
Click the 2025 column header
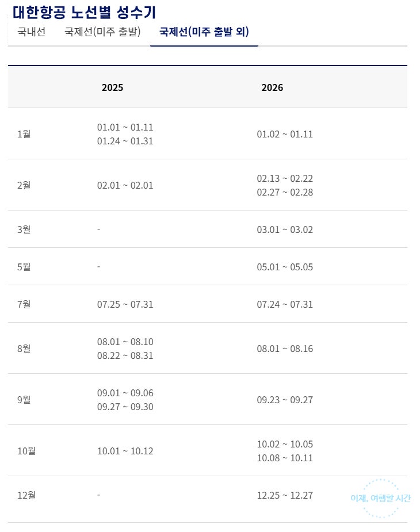pyautogui.click(x=112, y=87)
